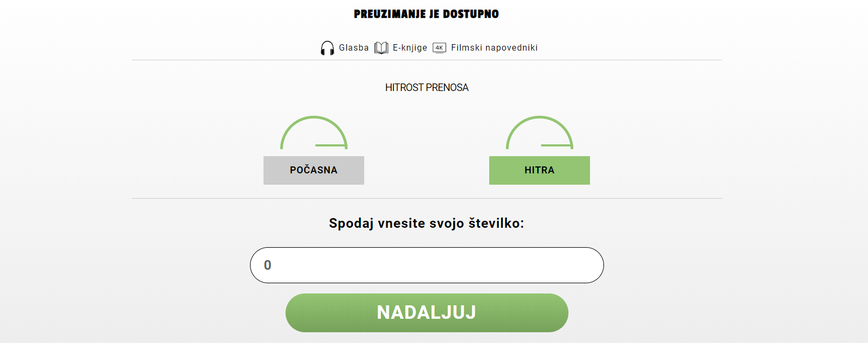Click the open book icon
868x343 pixels.
click(381, 48)
